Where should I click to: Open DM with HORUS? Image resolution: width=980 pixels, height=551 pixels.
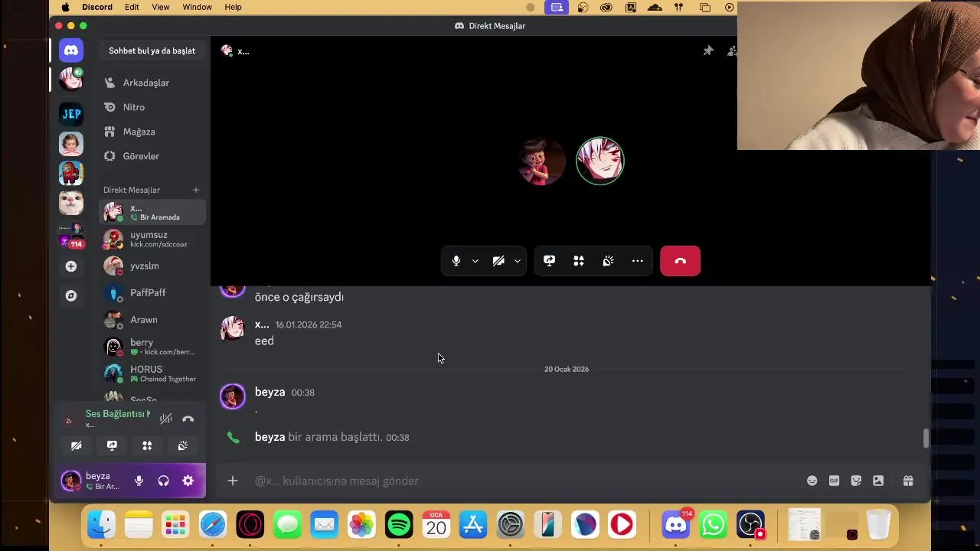coord(152,373)
